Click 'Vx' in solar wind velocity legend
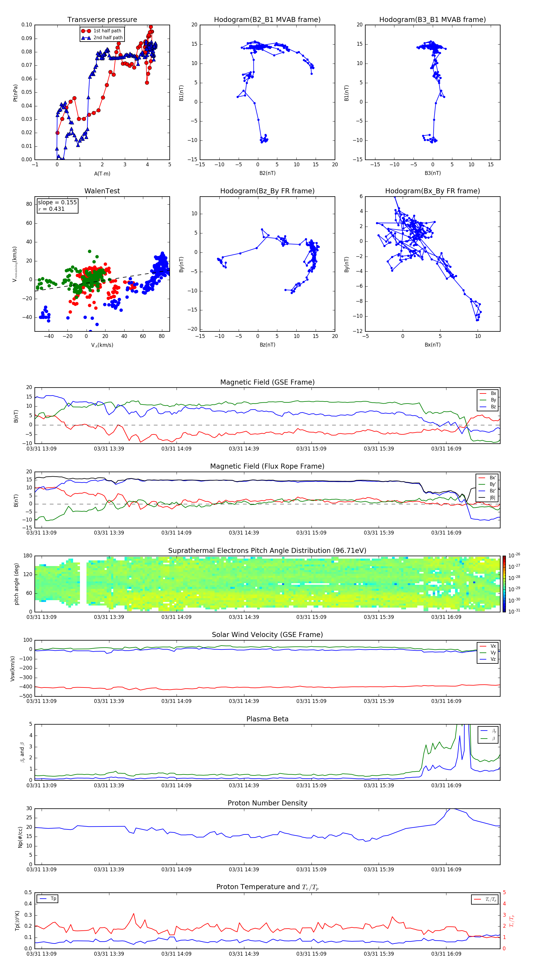The image size is (535, 980). click(488, 646)
